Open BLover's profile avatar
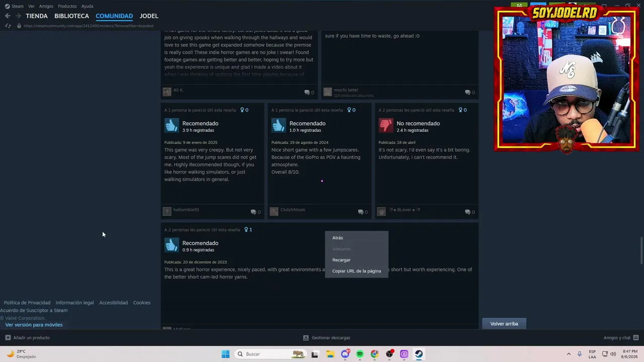 point(381,212)
